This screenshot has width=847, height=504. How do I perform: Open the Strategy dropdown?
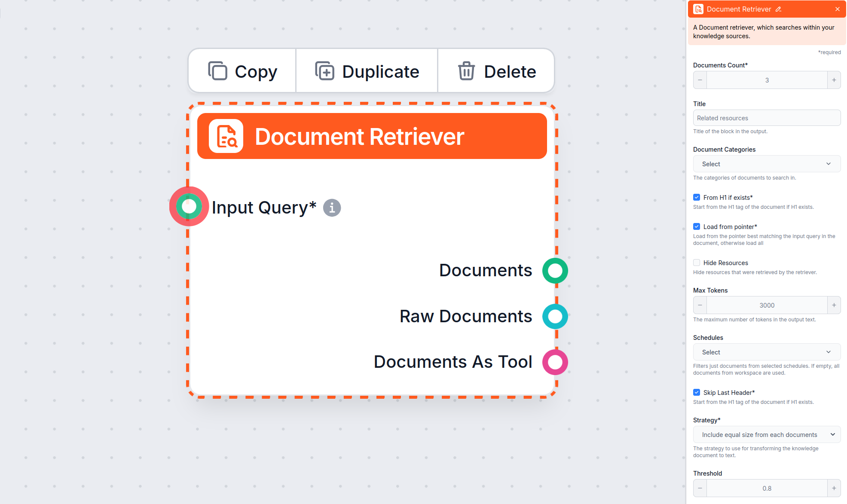click(766, 434)
